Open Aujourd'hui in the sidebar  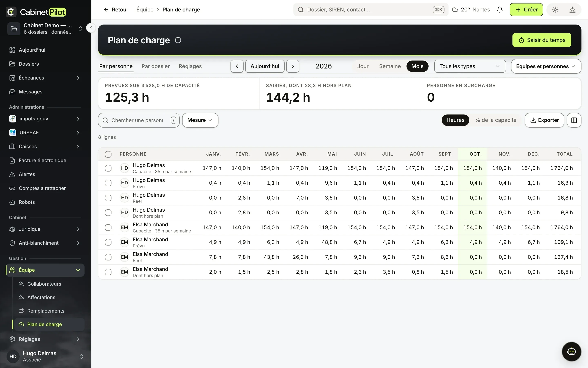pyautogui.click(x=45, y=50)
